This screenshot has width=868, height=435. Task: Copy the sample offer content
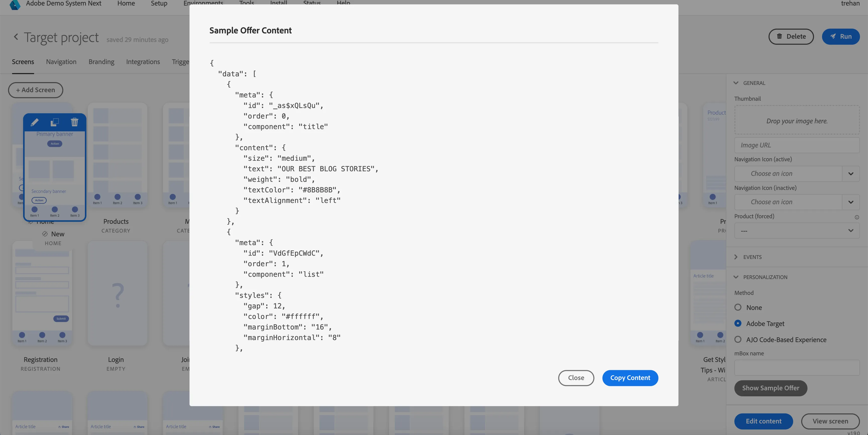coord(630,378)
